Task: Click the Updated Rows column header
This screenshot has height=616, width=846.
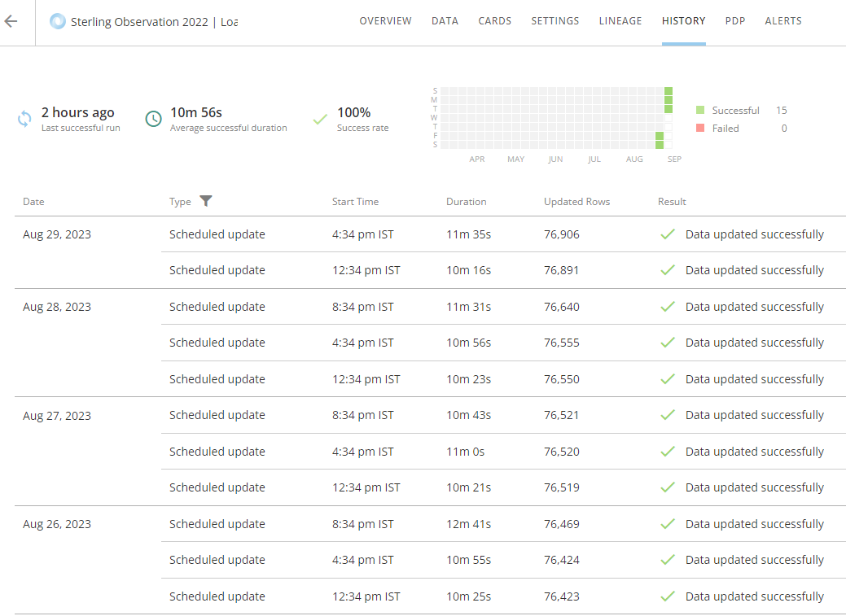Action: point(576,202)
